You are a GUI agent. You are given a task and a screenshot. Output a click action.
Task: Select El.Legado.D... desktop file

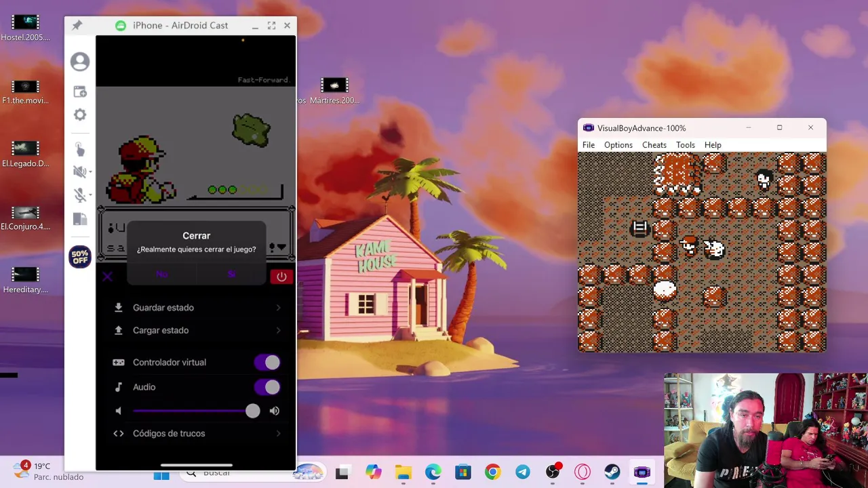(26, 154)
